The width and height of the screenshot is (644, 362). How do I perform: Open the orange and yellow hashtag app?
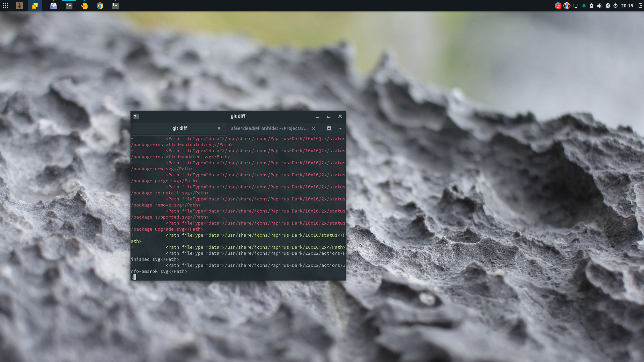(35, 6)
